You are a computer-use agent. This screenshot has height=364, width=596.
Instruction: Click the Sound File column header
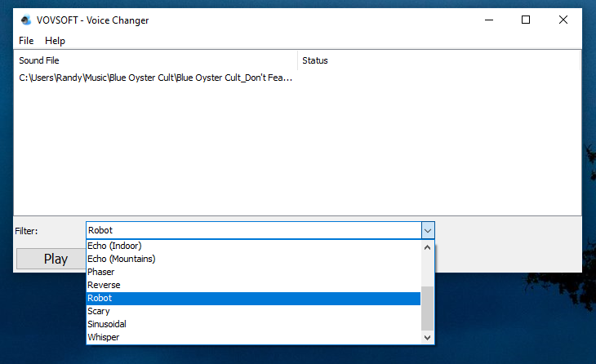coord(155,60)
